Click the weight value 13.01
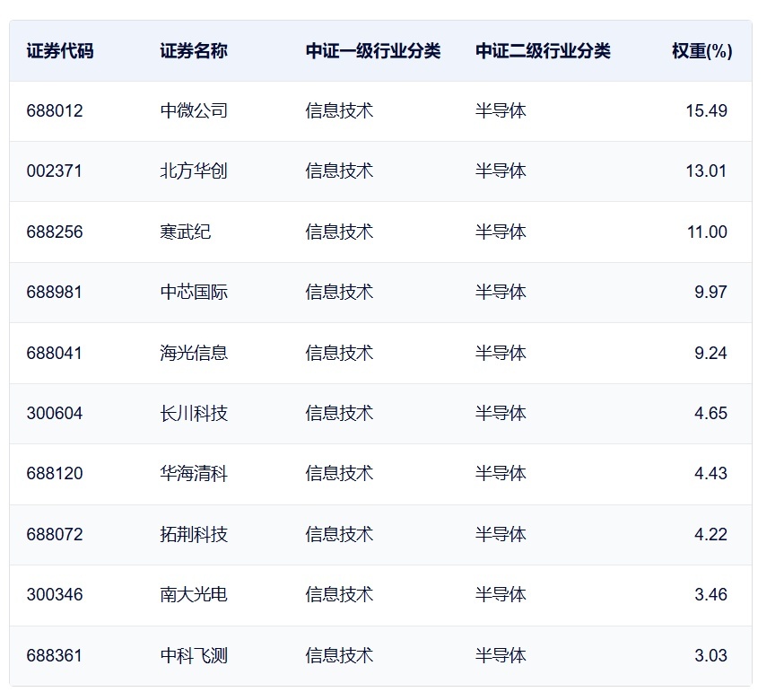 tap(706, 171)
